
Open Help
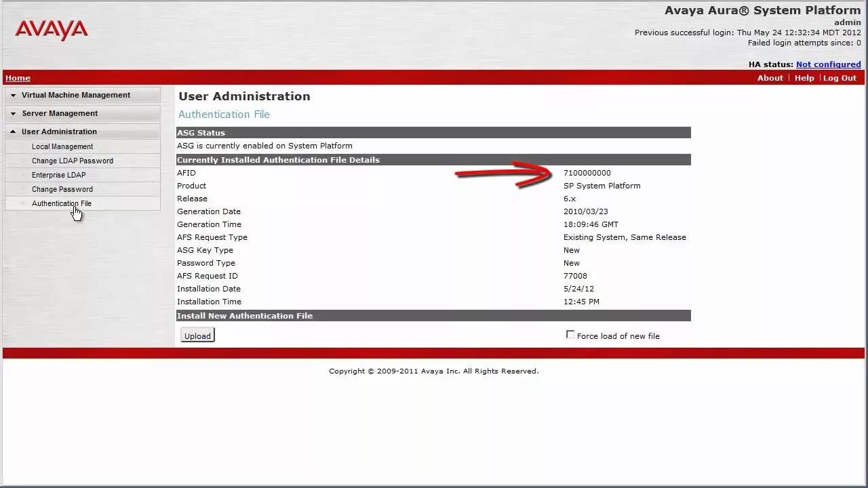pyautogui.click(x=804, y=77)
